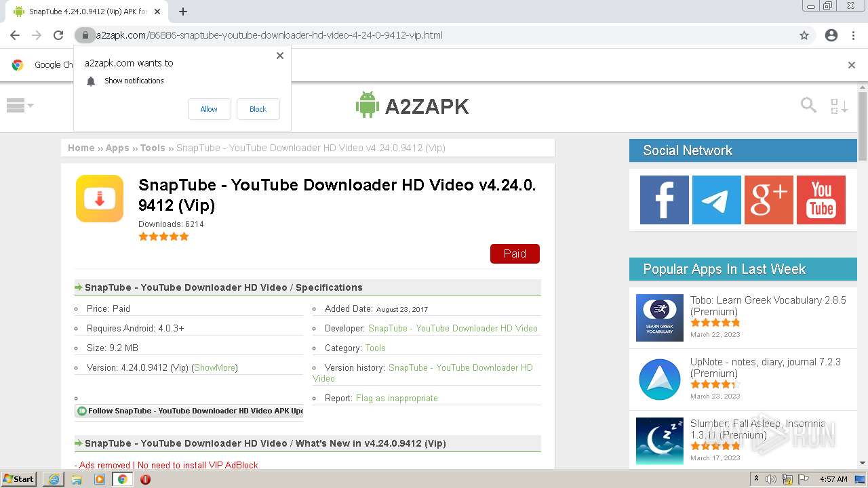Viewport: 868px width, 488px height.
Task: Open the YouTube social icon
Action: (x=821, y=200)
